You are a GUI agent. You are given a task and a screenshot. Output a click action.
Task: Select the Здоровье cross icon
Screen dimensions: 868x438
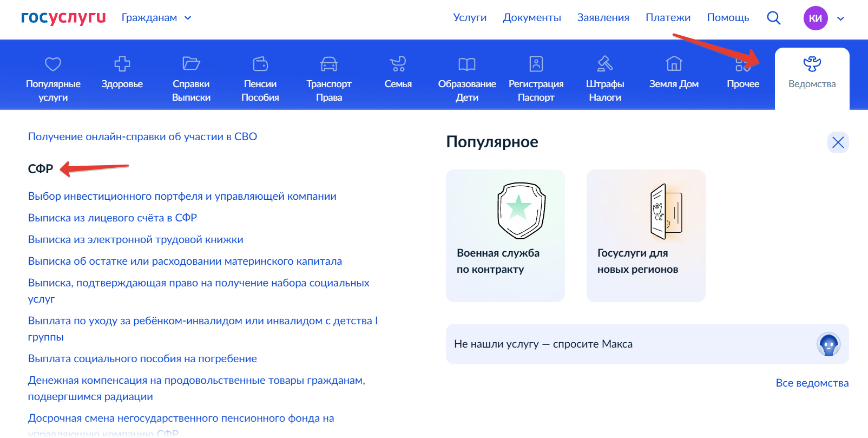(122, 64)
